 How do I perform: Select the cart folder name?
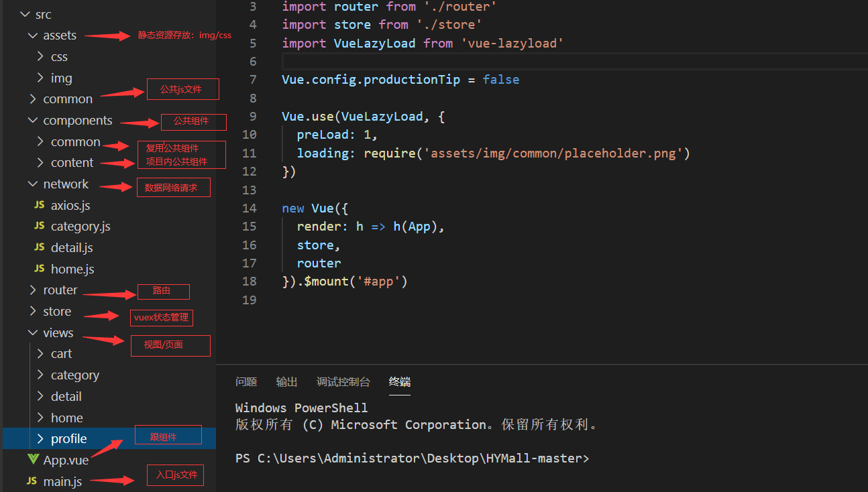[61, 354]
